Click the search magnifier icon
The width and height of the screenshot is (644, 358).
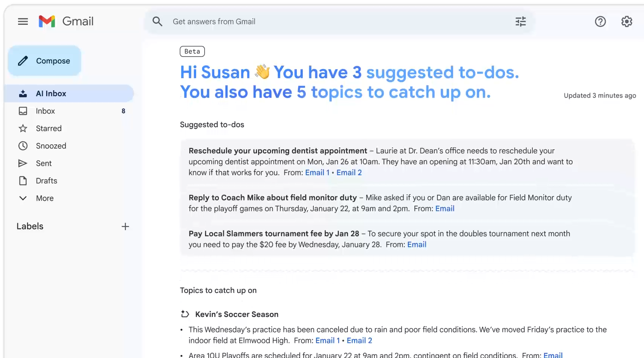coord(157,21)
